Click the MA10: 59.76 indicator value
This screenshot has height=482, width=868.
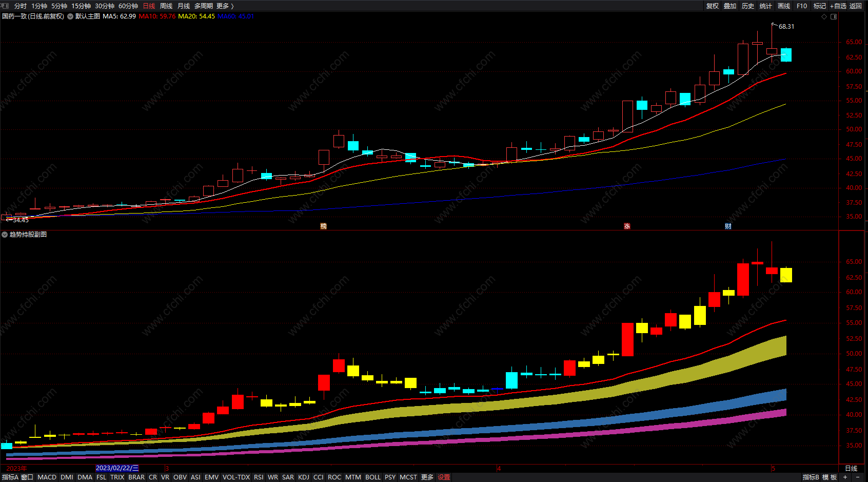click(157, 16)
